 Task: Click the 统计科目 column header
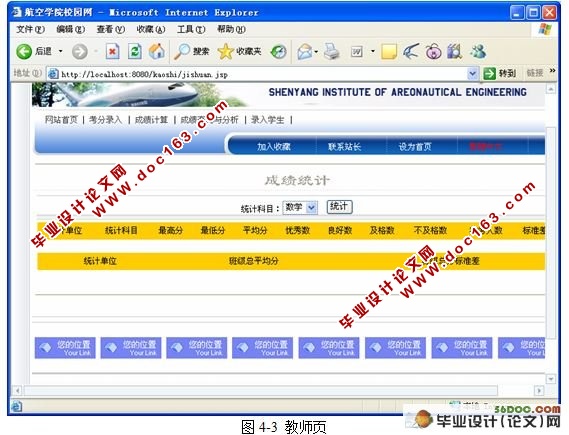pos(121,230)
